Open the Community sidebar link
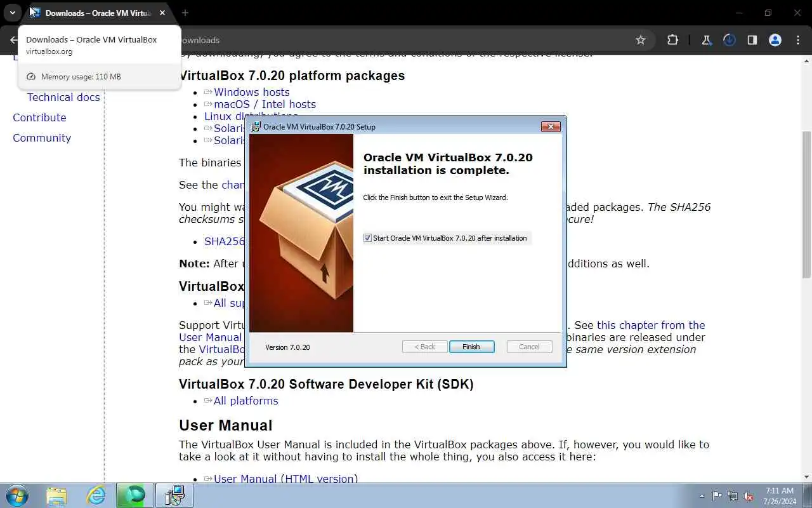 pos(42,138)
